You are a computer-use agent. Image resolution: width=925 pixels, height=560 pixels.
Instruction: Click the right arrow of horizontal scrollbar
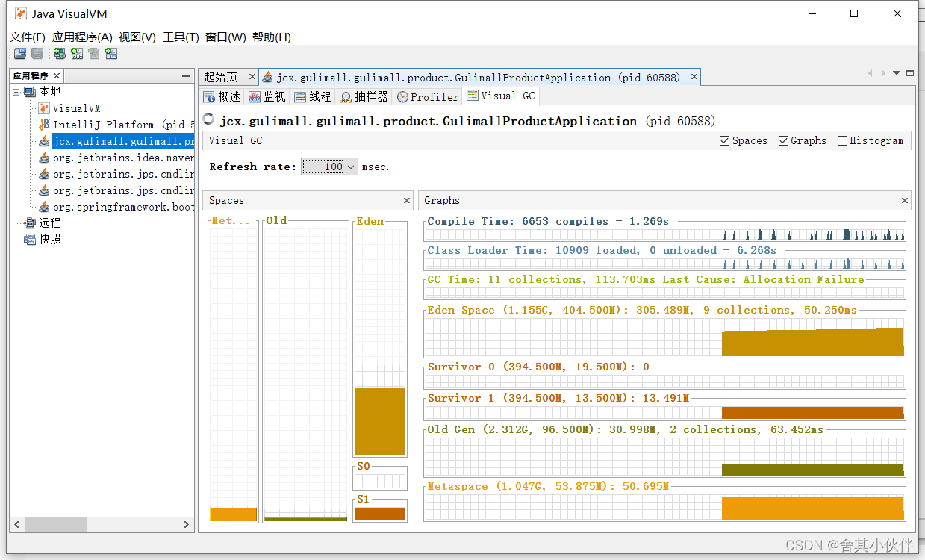point(188,525)
